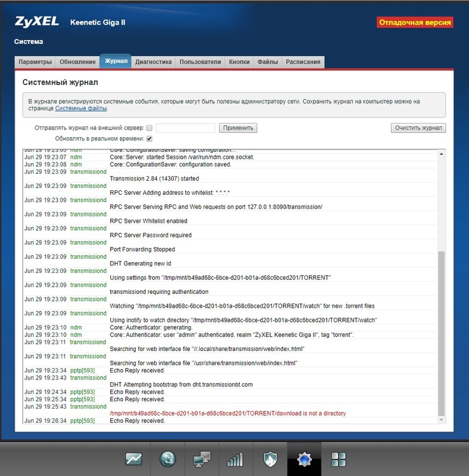
Task: Select 'Core::Authenticator: generating.' log line
Action: tap(151, 327)
